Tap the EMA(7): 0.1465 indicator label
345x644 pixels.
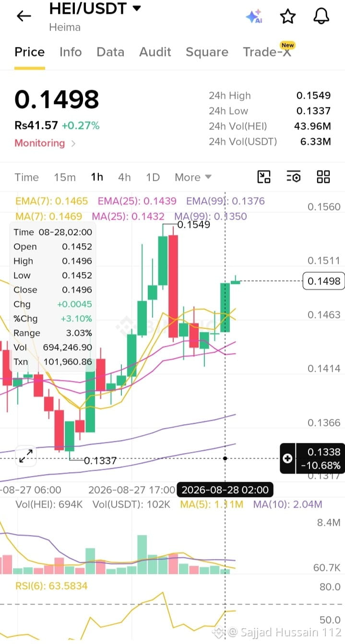(51, 201)
